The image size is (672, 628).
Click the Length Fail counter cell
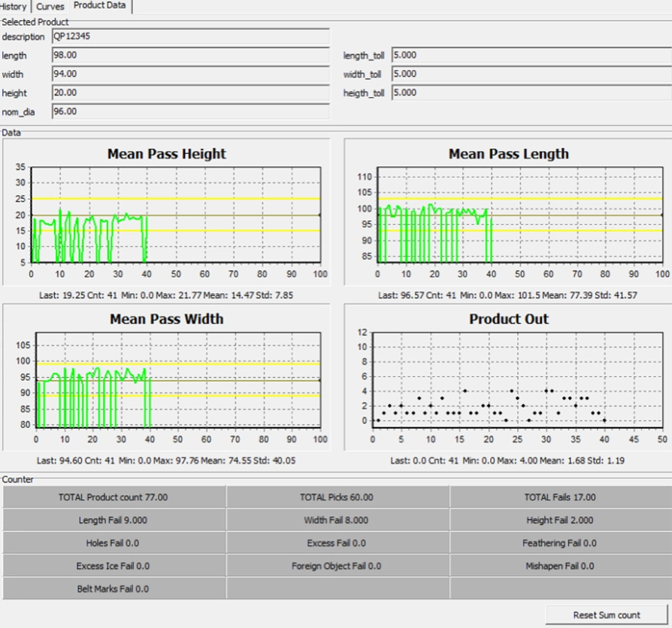click(114, 521)
